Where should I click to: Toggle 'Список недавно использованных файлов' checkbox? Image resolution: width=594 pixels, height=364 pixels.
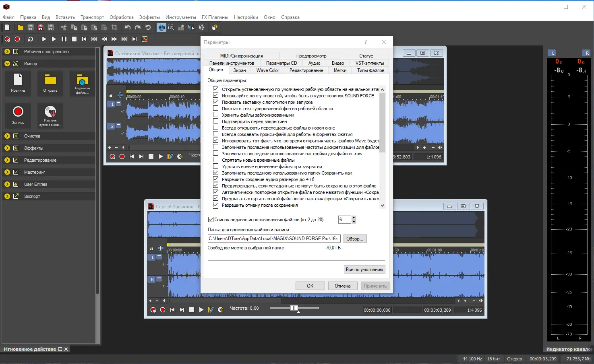click(x=211, y=220)
